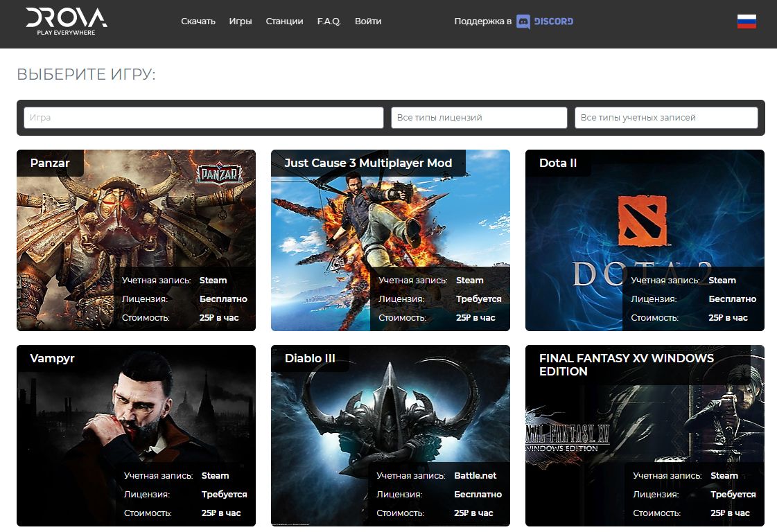777x532 pixels.
Task: Open the Panzar game card image
Action: pyautogui.click(x=137, y=240)
